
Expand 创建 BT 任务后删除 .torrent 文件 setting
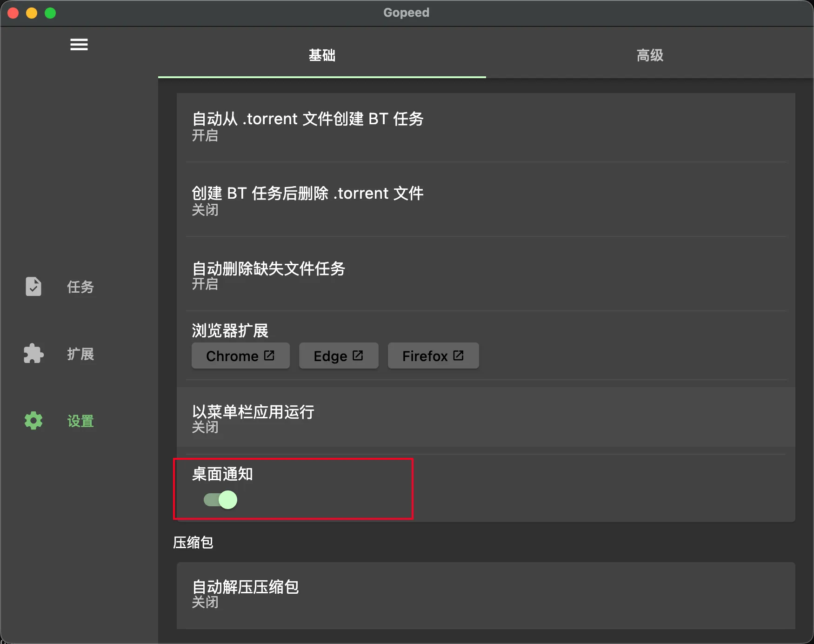pos(486,200)
